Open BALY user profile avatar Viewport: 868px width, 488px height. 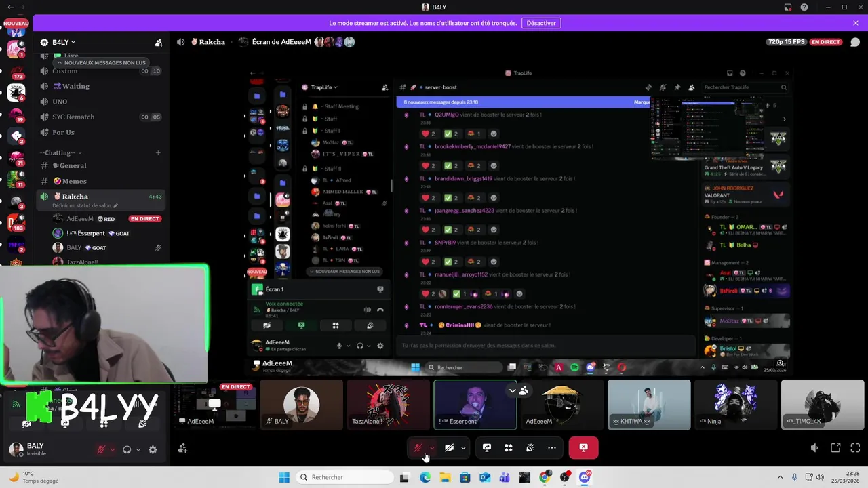(x=16, y=449)
